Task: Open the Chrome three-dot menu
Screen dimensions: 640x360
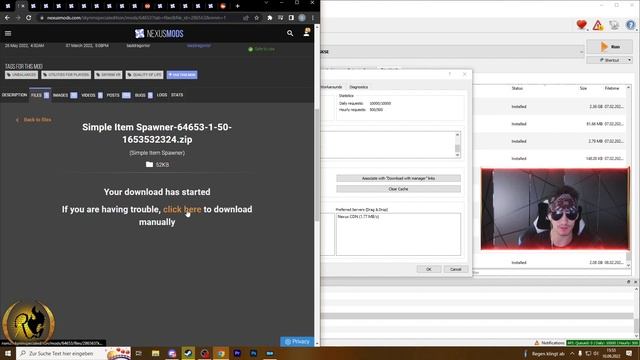Action: 313,18
